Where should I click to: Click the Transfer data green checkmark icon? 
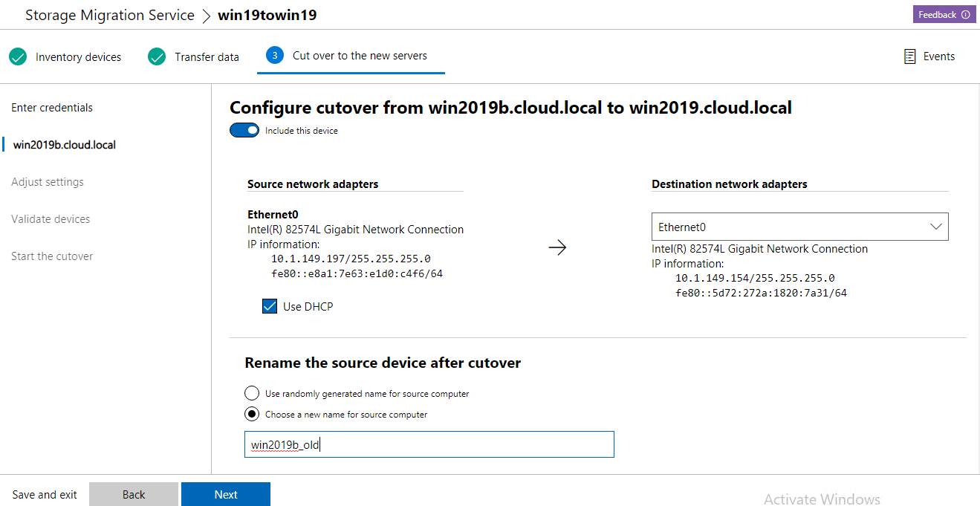coord(157,56)
